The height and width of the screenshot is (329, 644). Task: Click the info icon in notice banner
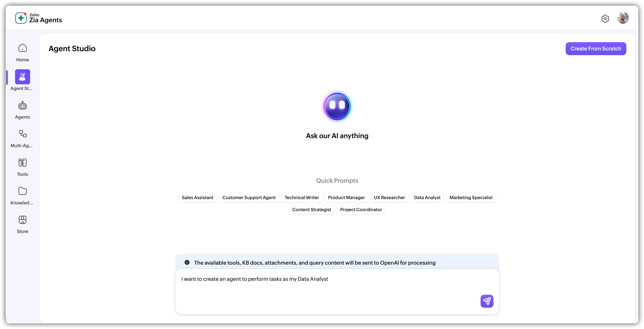[187, 263]
